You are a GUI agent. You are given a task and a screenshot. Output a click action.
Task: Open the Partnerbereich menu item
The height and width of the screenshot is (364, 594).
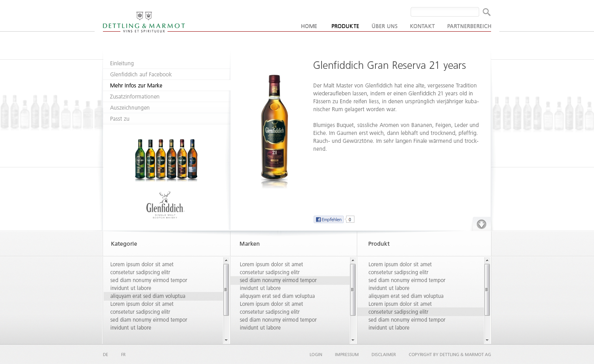click(469, 26)
